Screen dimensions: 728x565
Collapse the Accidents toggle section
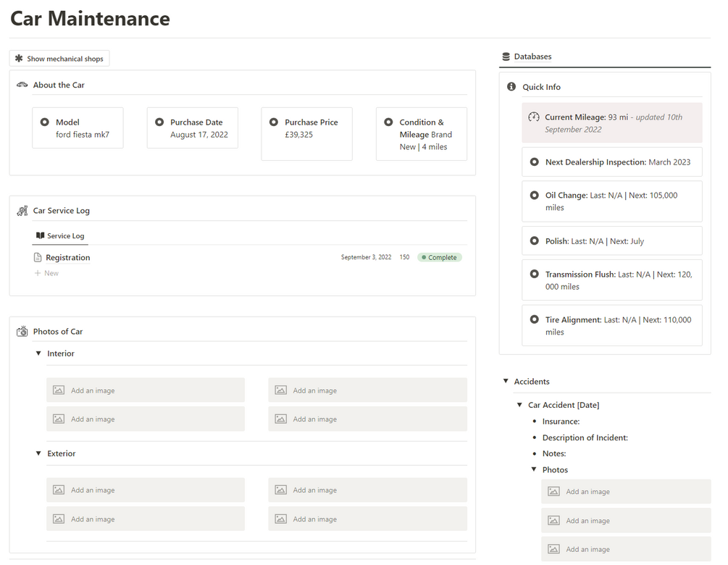tap(506, 382)
